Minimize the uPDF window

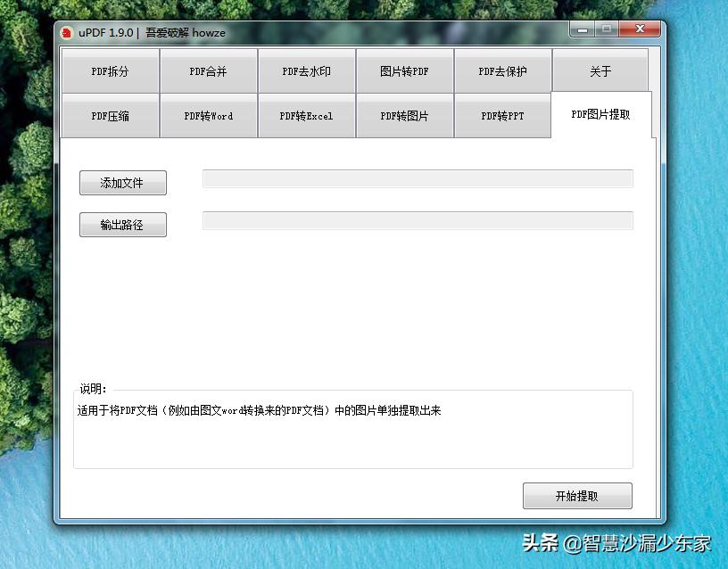point(581,29)
